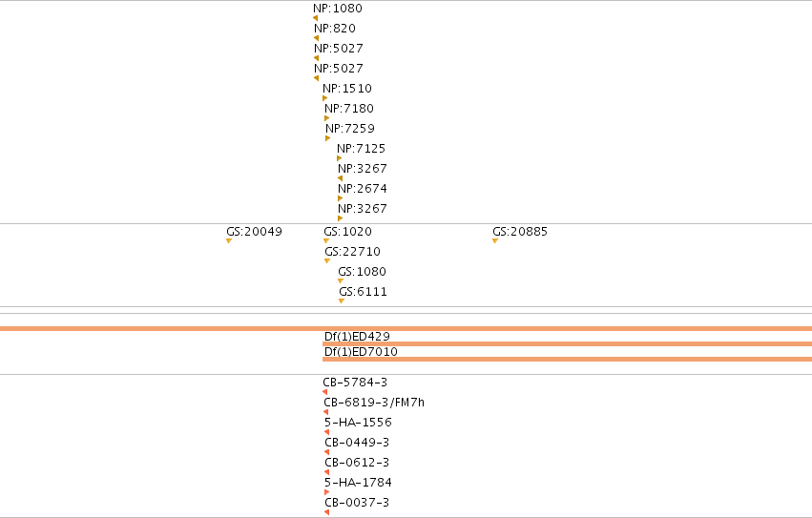Viewport: 812px width, 518px height.
Task: Select the arrow marker under NP:2674
Action: 341,198
